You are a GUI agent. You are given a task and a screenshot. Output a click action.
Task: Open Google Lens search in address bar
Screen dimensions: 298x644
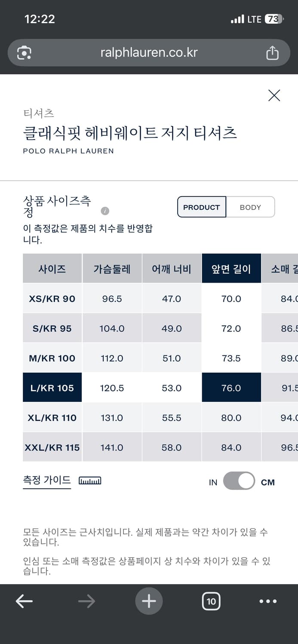[25, 52]
